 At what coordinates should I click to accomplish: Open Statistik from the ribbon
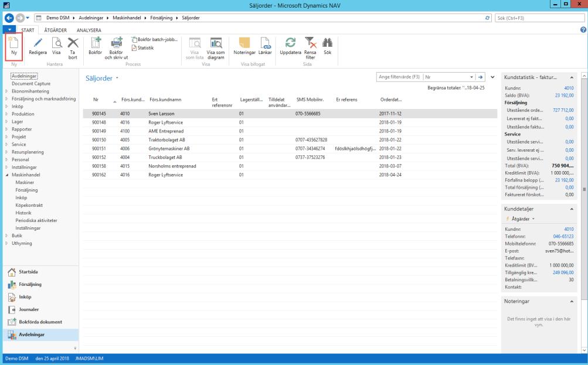143,48
